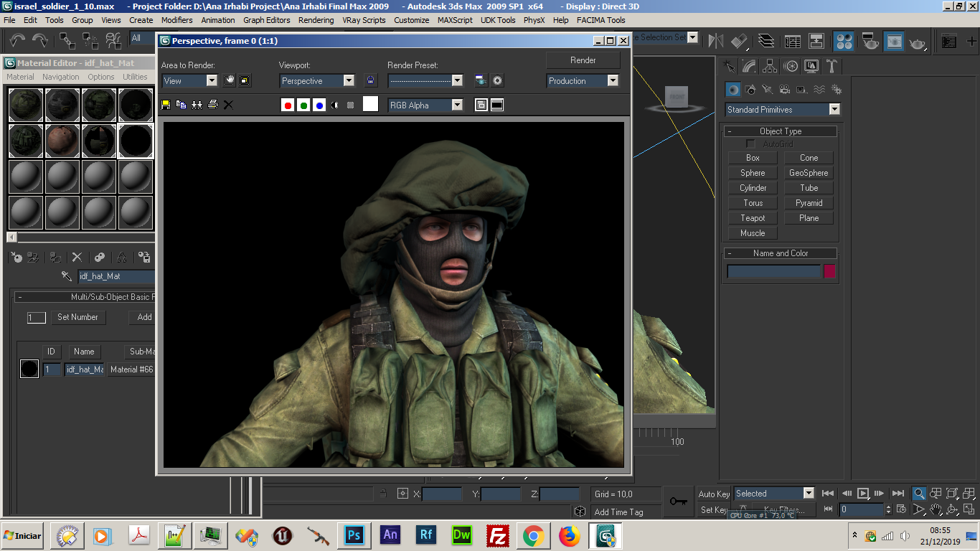The width and height of the screenshot is (980, 551).
Task: Click the Render button
Action: (x=583, y=60)
